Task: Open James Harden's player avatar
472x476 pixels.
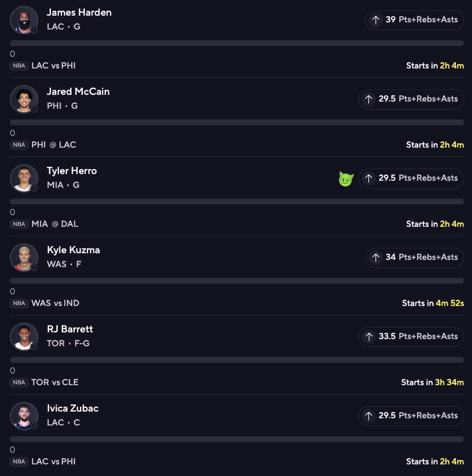Action: click(x=24, y=20)
